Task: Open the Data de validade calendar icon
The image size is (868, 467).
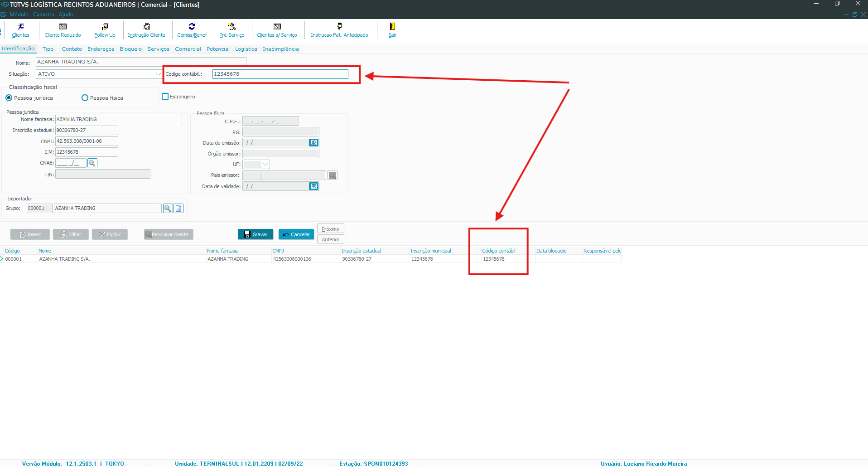Action: coord(313,186)
